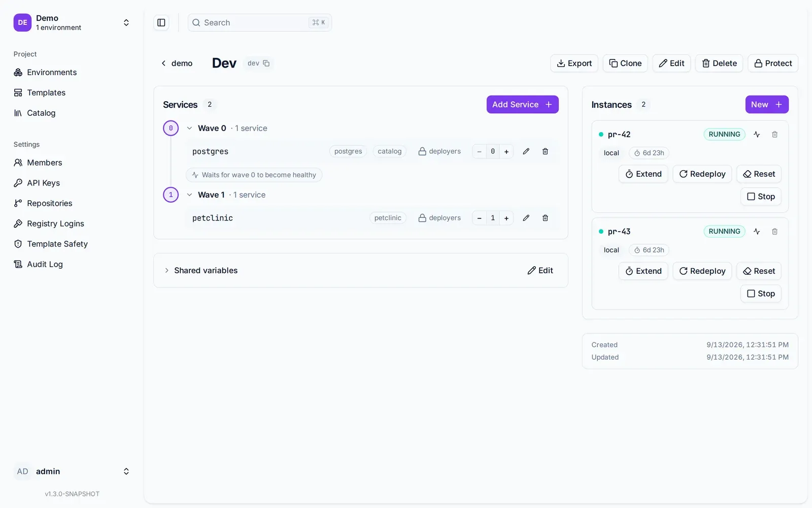Delete the Dev environment
The image size is (812, 508).
tap(719, 63)
